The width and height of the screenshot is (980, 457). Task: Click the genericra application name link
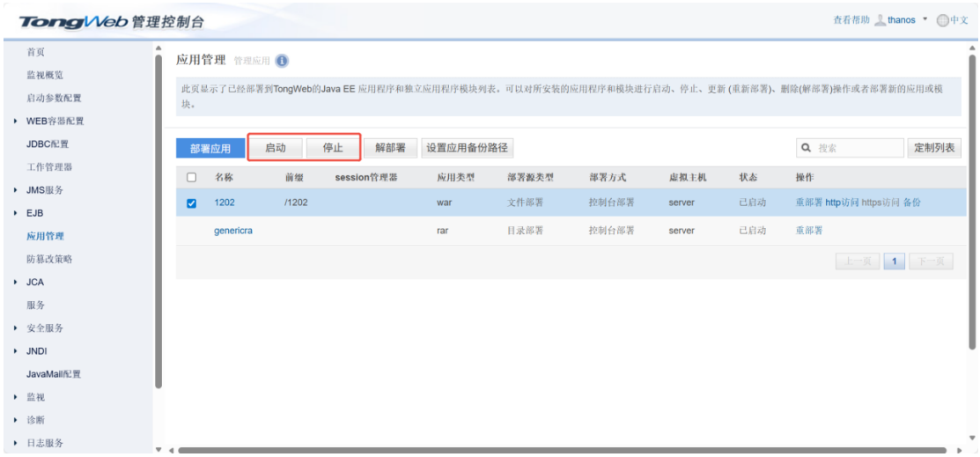click(234, 231)
